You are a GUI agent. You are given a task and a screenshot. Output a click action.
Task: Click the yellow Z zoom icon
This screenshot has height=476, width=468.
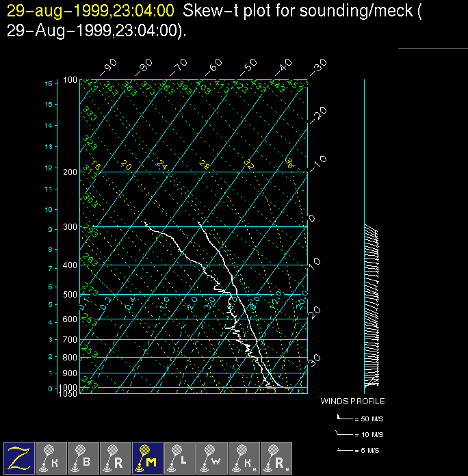(x=18, y=457)
